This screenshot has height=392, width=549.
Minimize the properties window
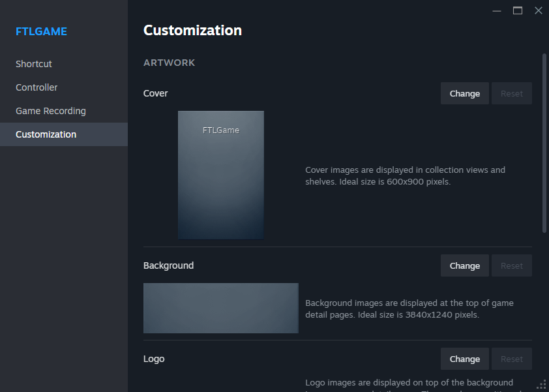click(x=497, y=10)
